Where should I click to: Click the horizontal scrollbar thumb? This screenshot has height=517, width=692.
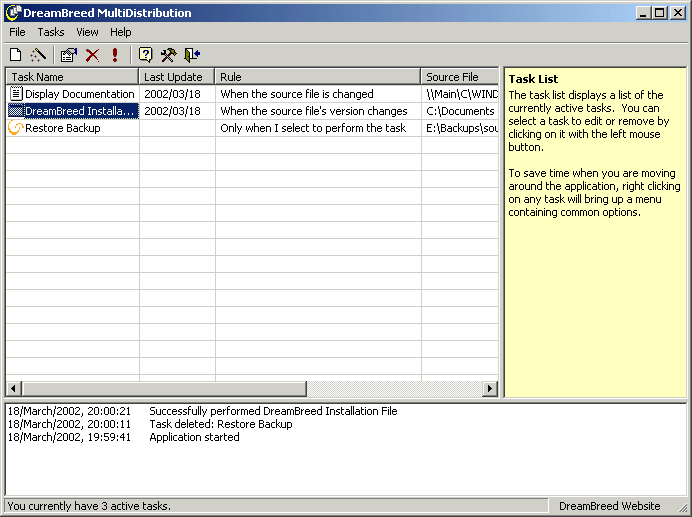pyautogui.click(x=164, y=389)
